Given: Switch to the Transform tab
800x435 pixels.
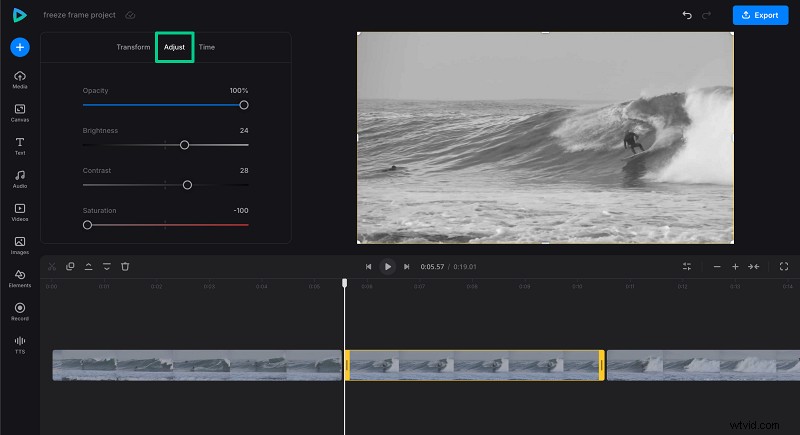Looking at the screenshot, I should click(133, 47).
